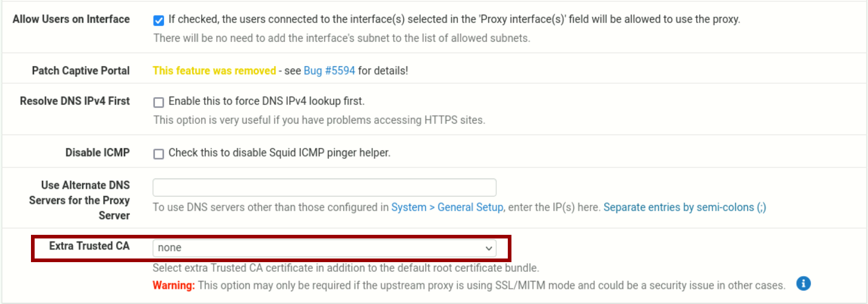Click 'Enable this to force DNS IPv4 lookup first' text
The width and height of the screenshot is (868, 304).
[266, 101]
